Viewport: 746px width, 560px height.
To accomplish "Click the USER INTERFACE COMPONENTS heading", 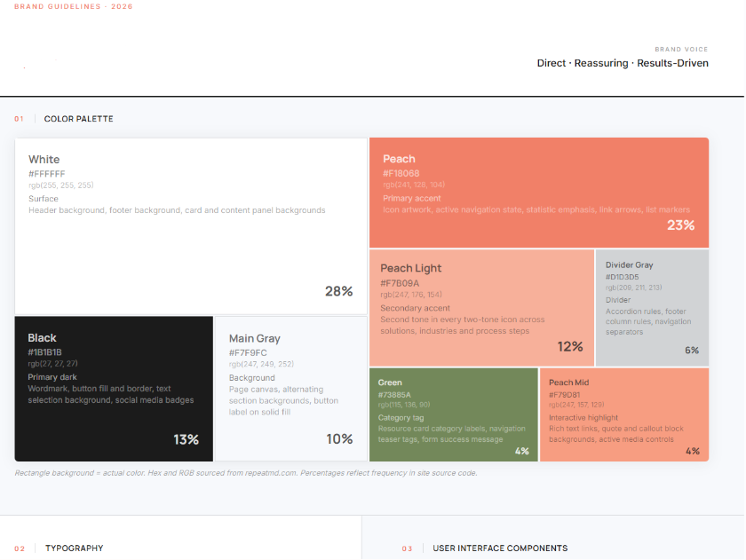I will (500, 548).
